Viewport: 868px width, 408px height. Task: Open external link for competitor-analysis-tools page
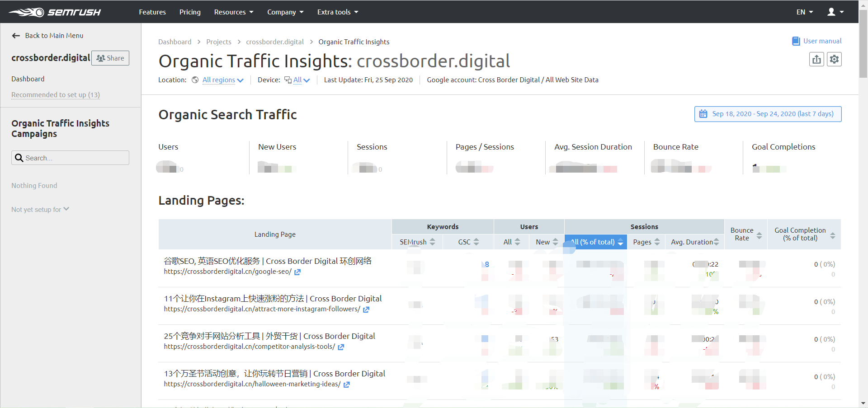(341, 347)
